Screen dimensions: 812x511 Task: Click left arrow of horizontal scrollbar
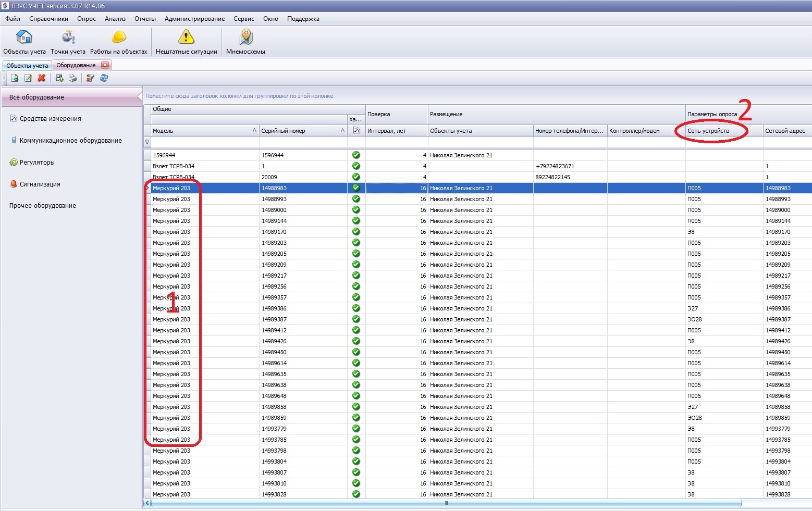[x=147, y=503]
